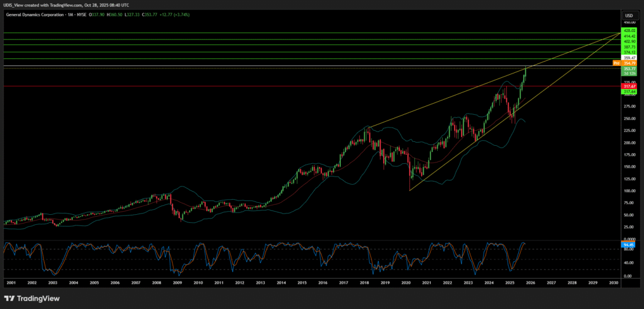The image size is (644, 309).
Task: Click the orange Pre pre-market badge
Action: point(616,63)
